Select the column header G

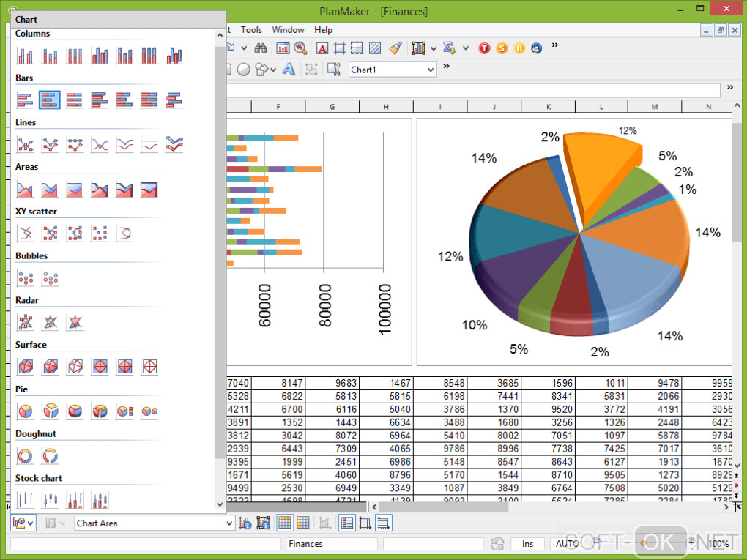pyautogui.click(x=332, y=107)
